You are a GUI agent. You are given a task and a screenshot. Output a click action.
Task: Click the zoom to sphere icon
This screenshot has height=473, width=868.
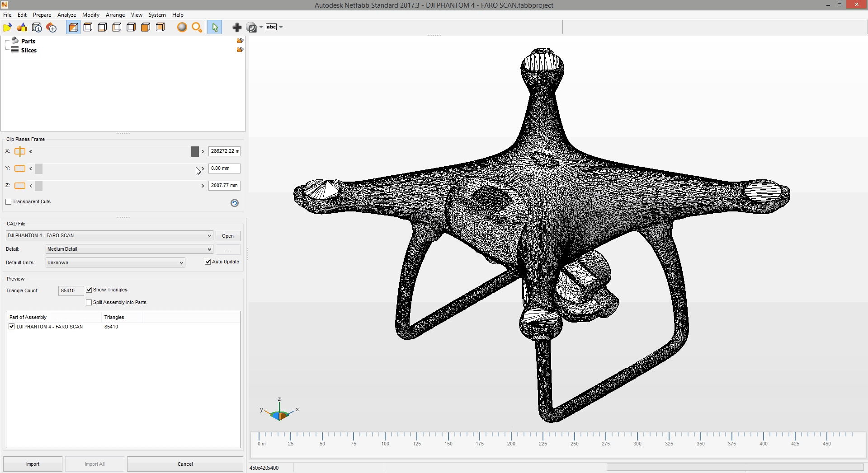(x=182, y=28)
